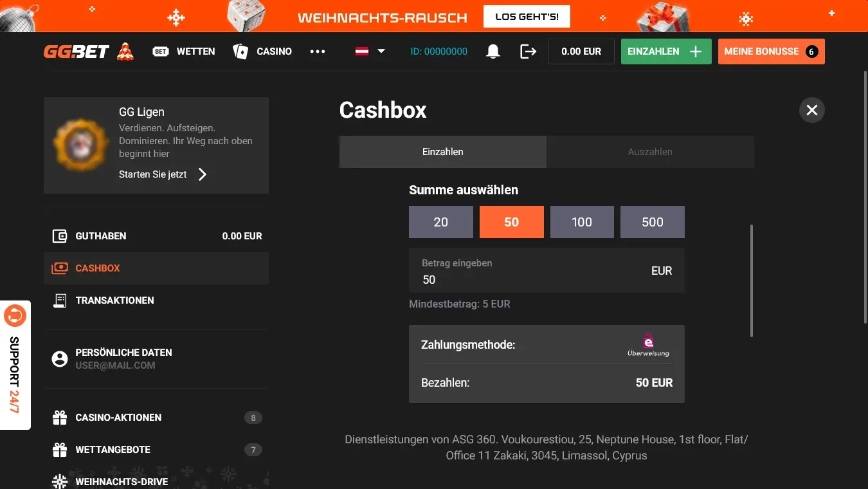
Task: Select the 100 EUR preset amount
Action: click(x=581, y=221)
